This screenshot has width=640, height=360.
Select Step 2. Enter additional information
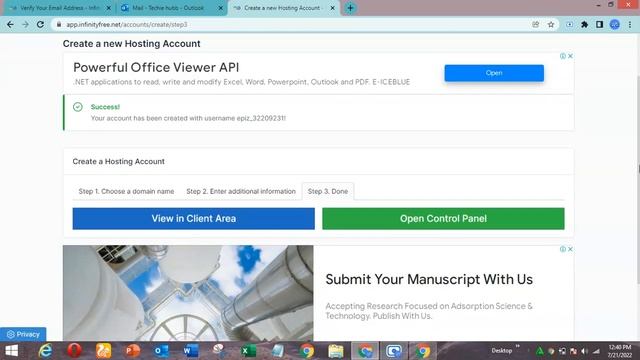[x=241, y=191]
